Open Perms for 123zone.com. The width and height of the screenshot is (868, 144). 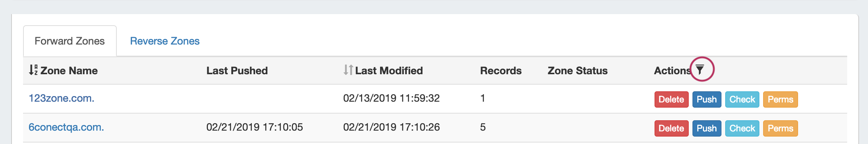pyautogui.click(x=780, y=99)
